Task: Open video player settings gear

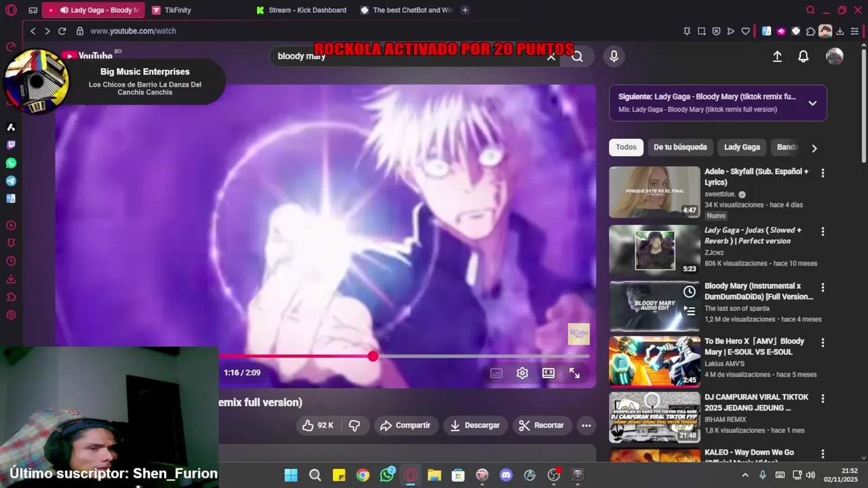Action: 522,373
